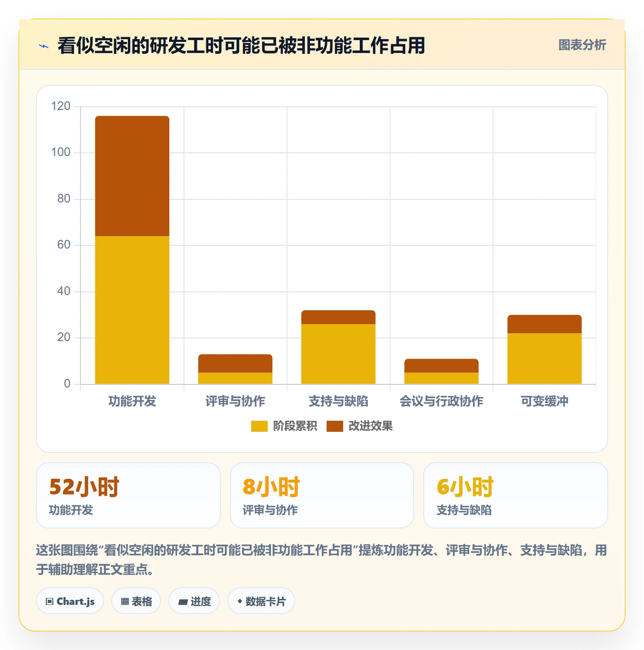Click 阶段累积 legend text

(295, 426)
